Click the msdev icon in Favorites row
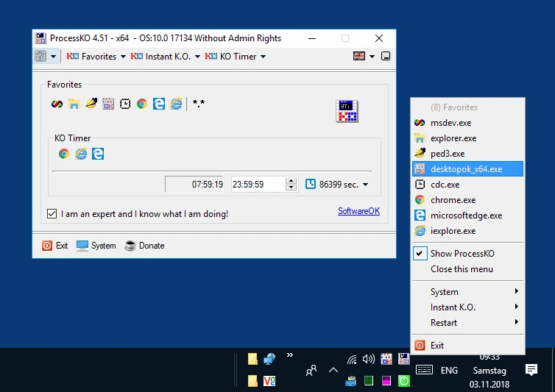This screenshot has width=555, height=392. [x=57, y=104]
